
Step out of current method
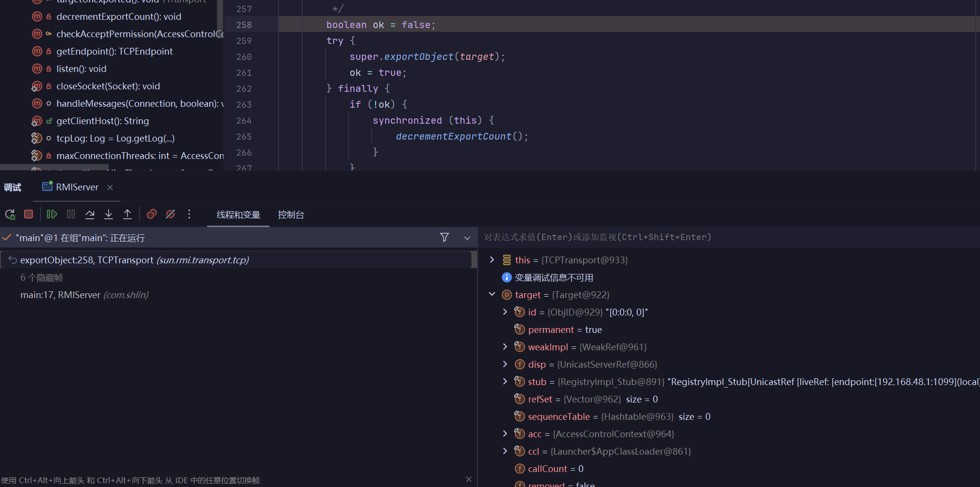(x=127, y=214)
